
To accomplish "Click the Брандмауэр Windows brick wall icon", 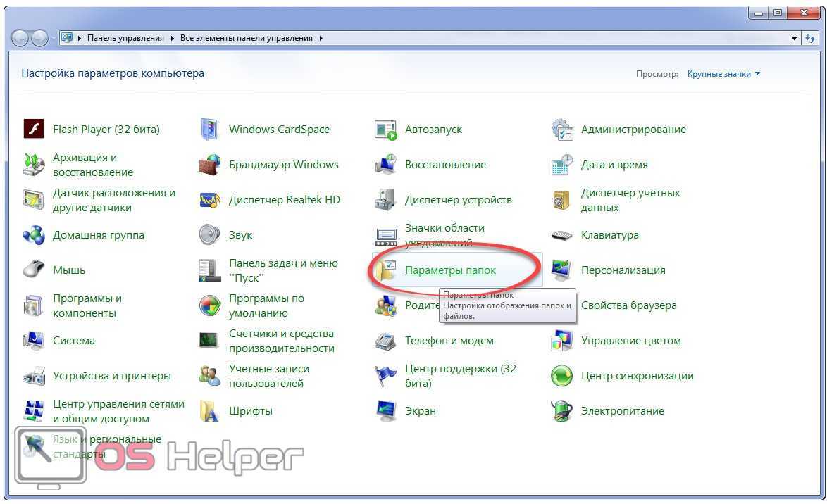I will (210, 165).
